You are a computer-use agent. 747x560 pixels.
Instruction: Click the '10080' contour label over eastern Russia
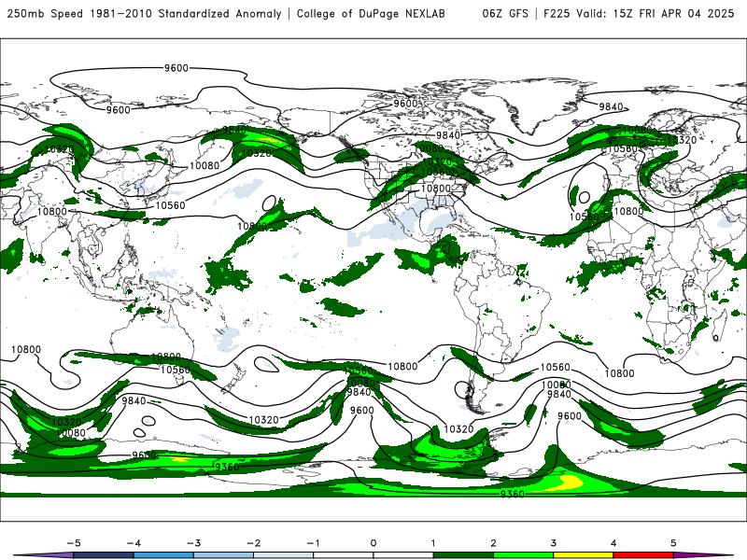coord(204,166)
